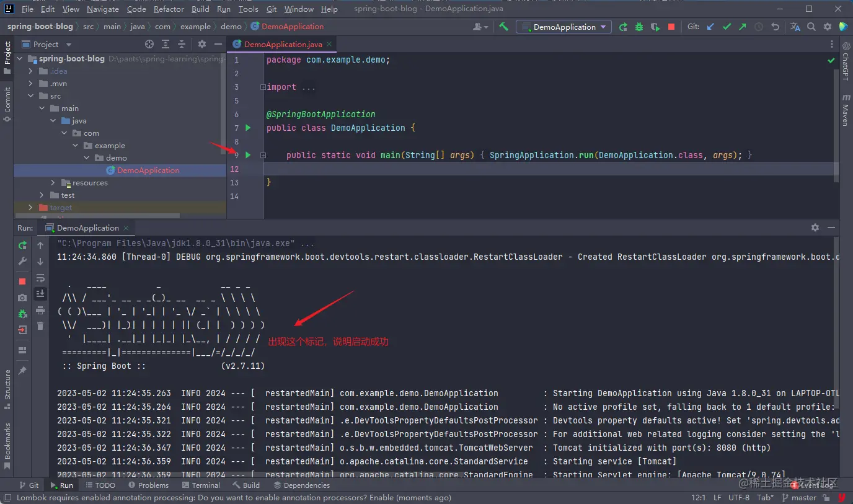Image resolution: width=853 pixels, height=504 pixels.
Task: Click the camera thread dump icon
Action: tap(22, 298)
